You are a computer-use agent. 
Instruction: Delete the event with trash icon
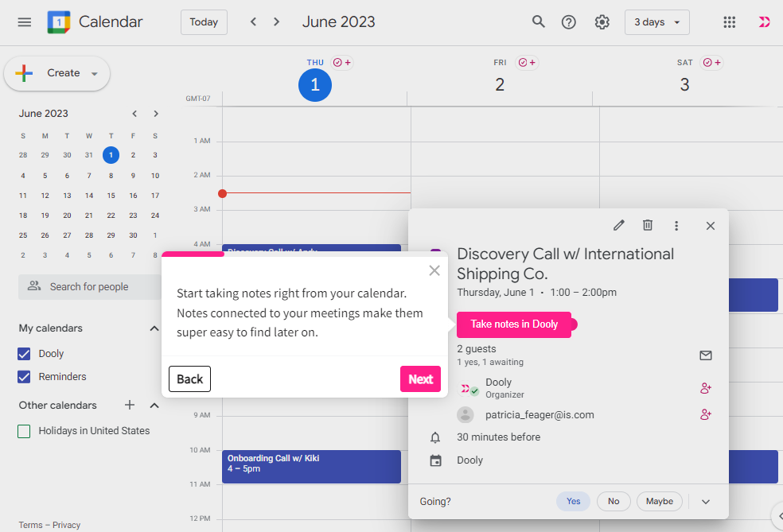point(648,226)
